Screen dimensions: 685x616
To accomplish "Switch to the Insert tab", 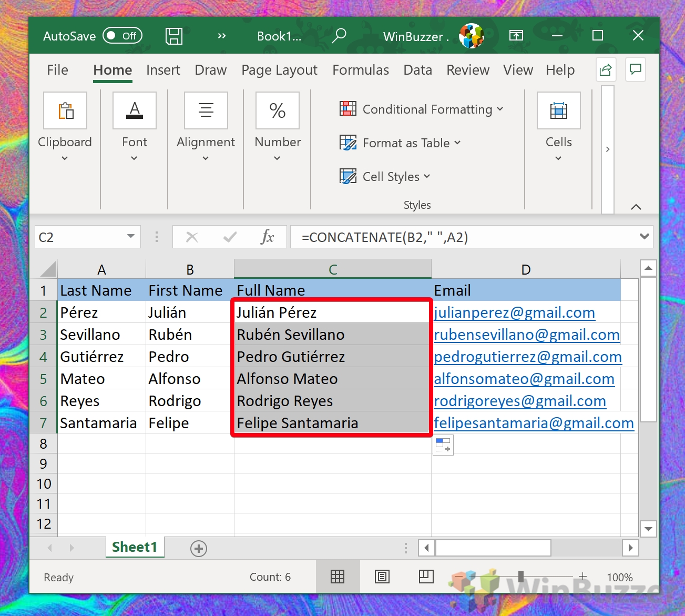I will (163, 70).
